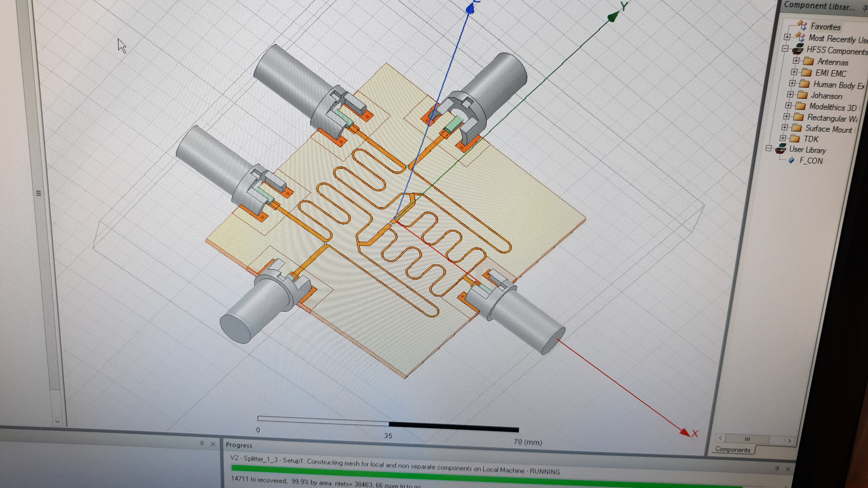The width and height of the screenshot is (868, 488).
Task: Select the F_CON component label
Action: [811, 161]
